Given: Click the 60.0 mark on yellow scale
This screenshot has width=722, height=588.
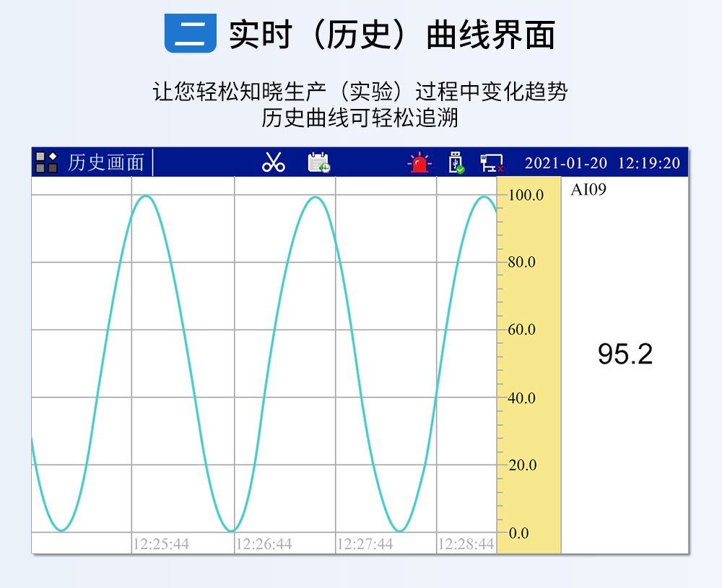Looking at the screenshot, I should pyautogui.click(x=522, y=330).
